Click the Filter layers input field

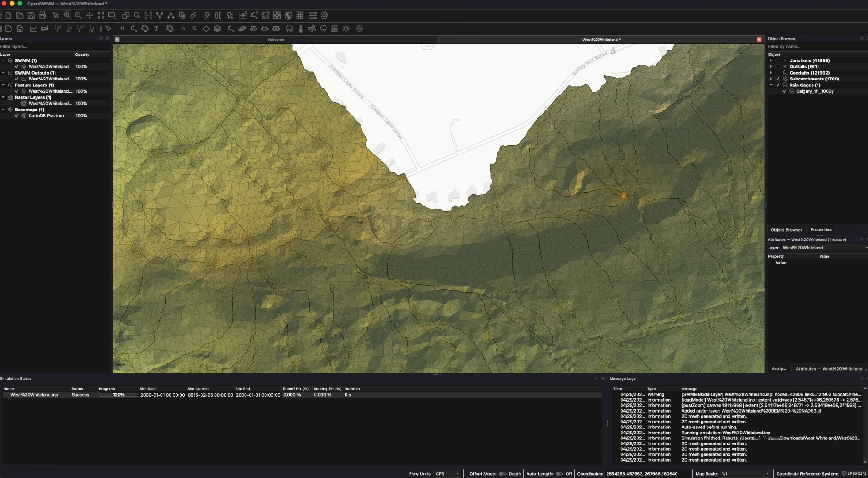(x=55, y=46)
